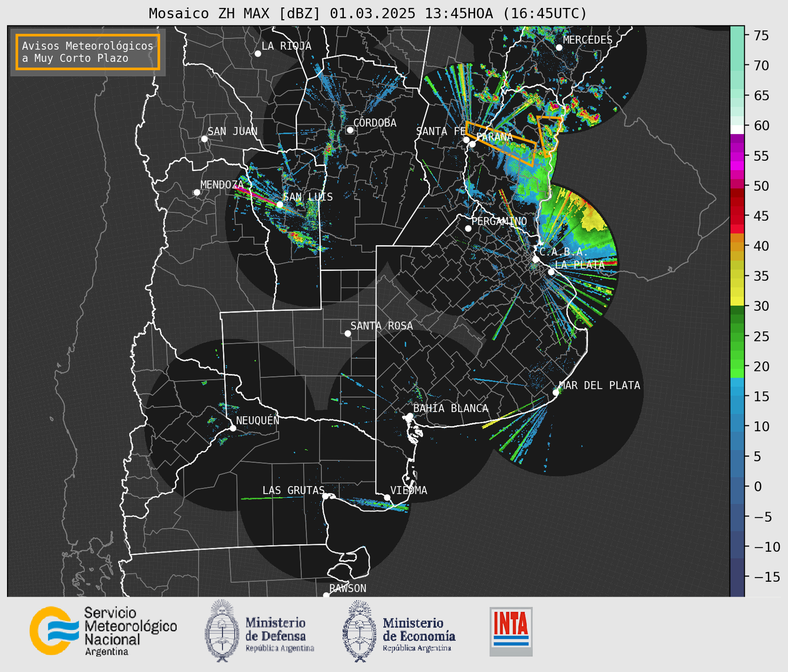Image resolution: width=788 pixels, height=672 pixels.
Task: Click the MAR DEL PLATA label text
Action: tap(599, 385)
